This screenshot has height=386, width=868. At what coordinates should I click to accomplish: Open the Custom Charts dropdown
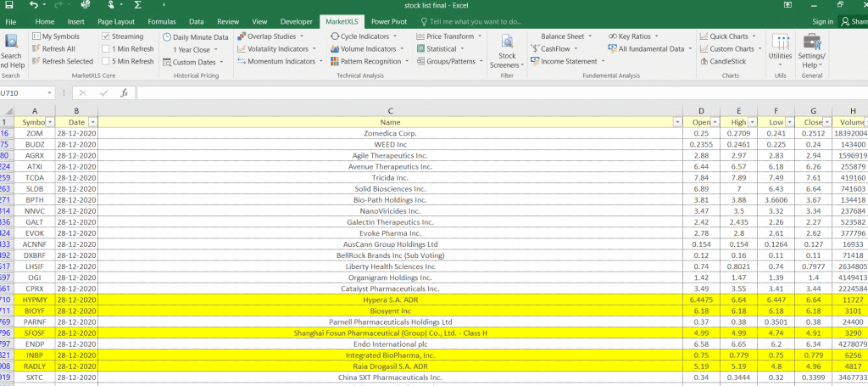[760, 48]
